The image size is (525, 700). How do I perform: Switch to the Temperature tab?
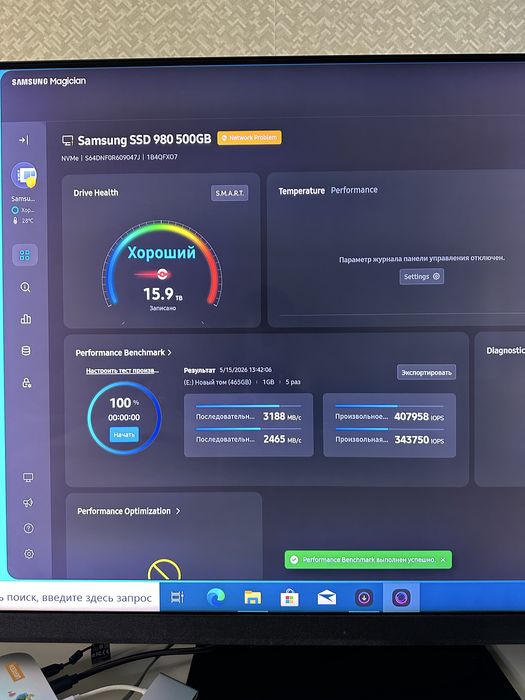click(302, 191)
